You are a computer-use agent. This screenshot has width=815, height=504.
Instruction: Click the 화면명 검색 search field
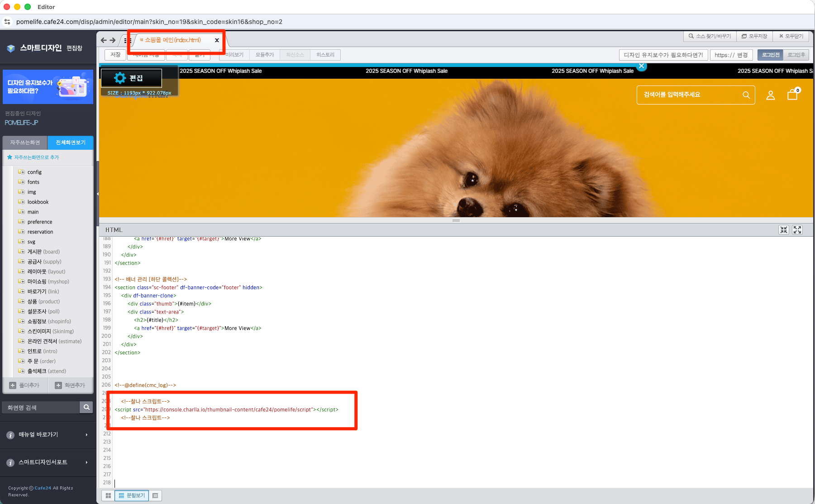click(x=42, y=408)
